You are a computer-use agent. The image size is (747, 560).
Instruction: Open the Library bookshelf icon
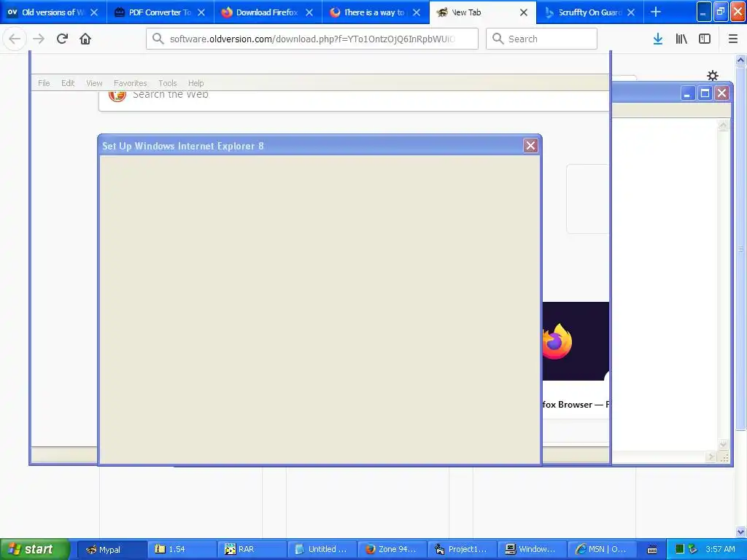point(681,39)
